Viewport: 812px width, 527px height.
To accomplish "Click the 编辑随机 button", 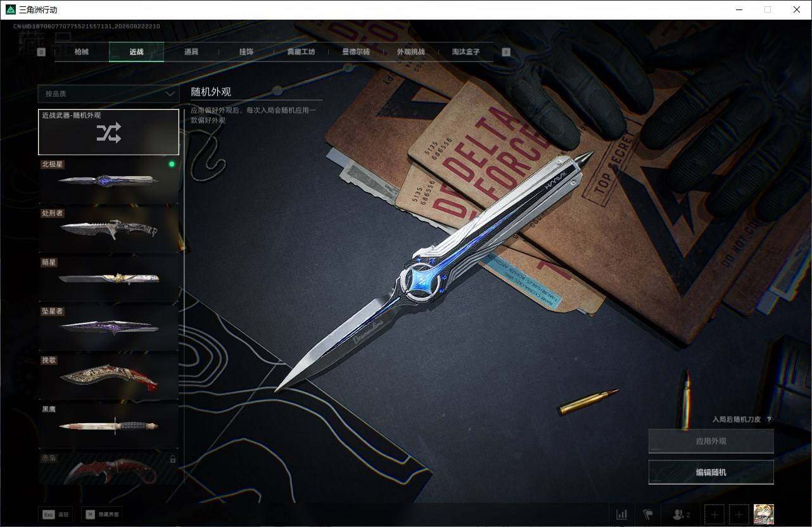I will click(x=711, y=472).
